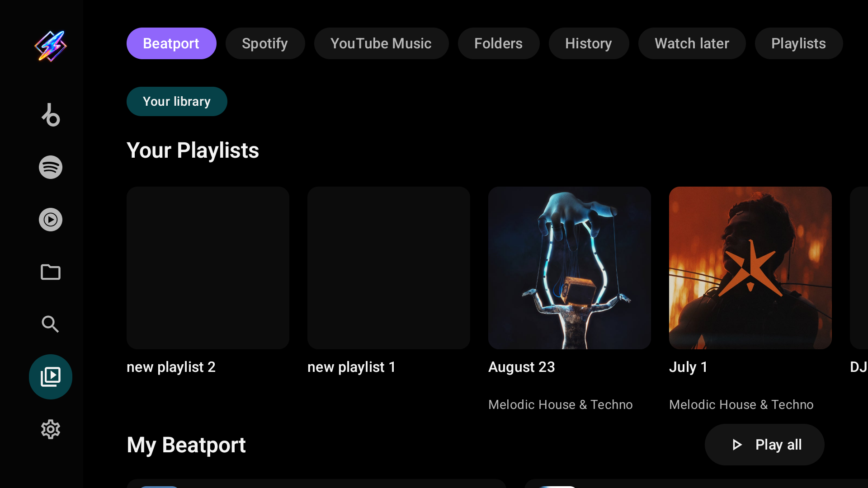Click the 'My Beatport' heading
Image resolution: width=868 pixels, height=488 pixels.
coord(186,445)
